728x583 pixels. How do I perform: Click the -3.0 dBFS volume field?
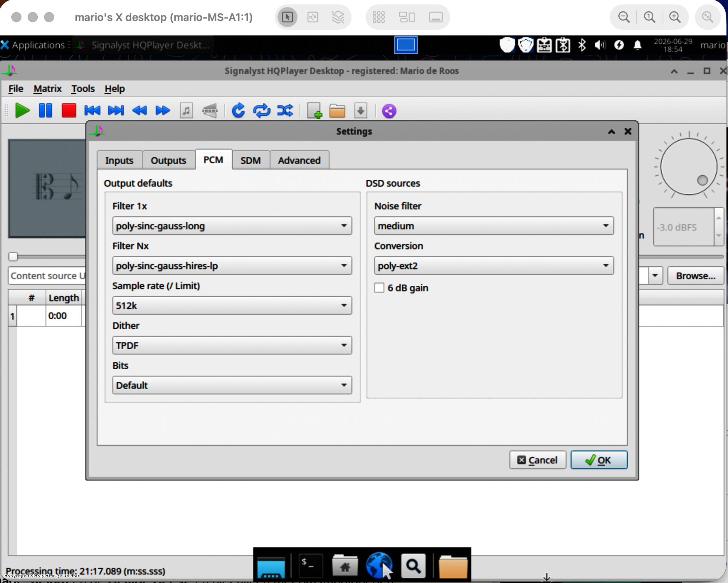pyautogui.click(x=683, y=227)
